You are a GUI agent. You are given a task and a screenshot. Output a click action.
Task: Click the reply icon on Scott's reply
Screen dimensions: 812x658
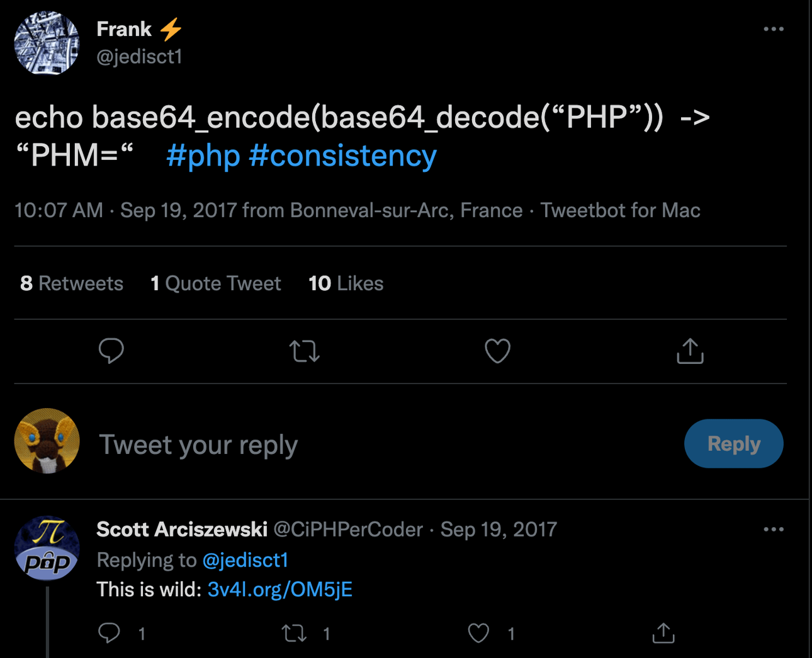110,632
